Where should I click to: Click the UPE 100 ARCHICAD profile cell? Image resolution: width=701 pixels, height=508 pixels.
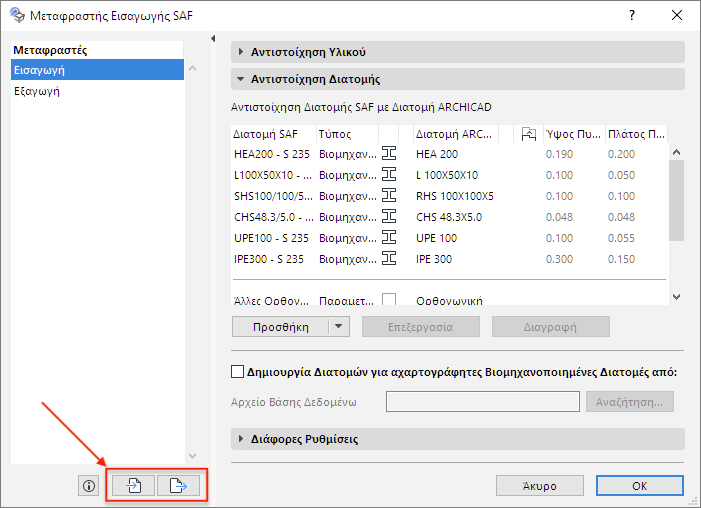(436, 238)
